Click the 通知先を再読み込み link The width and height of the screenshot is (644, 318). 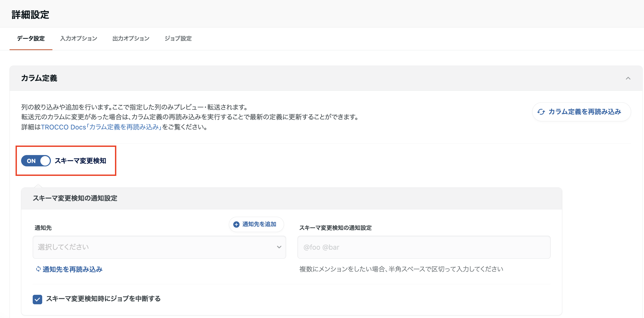pyautogui.click(x=72, y=269)
